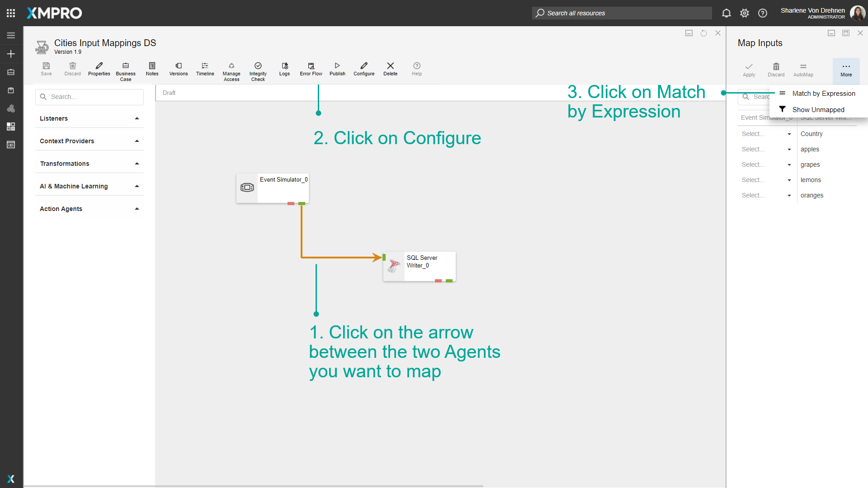Click the notifications bell icon
Viewport: 868px width, 488px height.
[726, 13]
